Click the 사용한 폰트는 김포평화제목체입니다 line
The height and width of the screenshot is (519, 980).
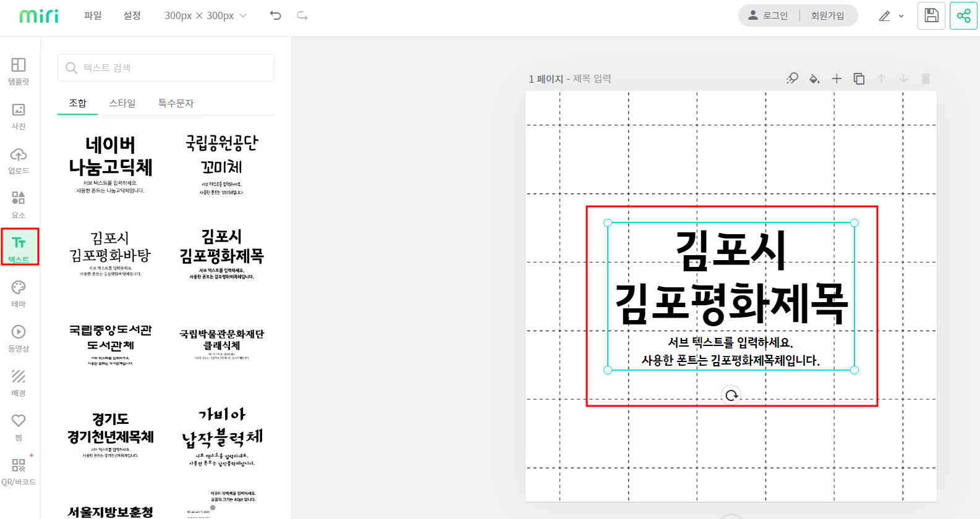731,360
